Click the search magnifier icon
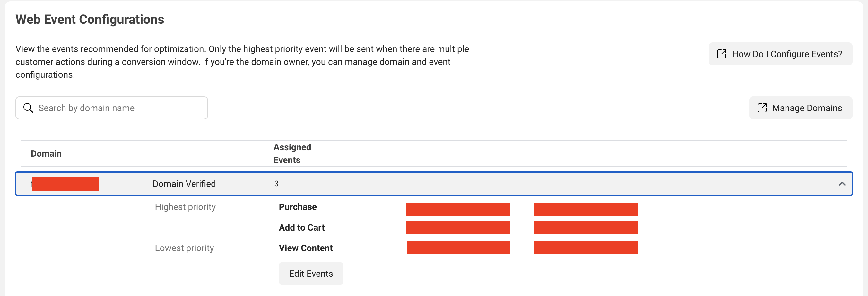This screenshot has width=868, height=296. [x=28, y=108]
